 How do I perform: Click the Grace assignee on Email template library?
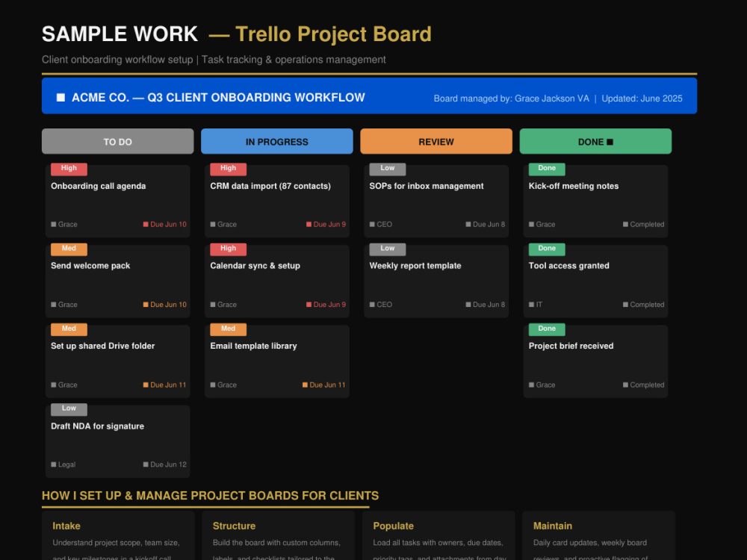(x=223, y=385)
